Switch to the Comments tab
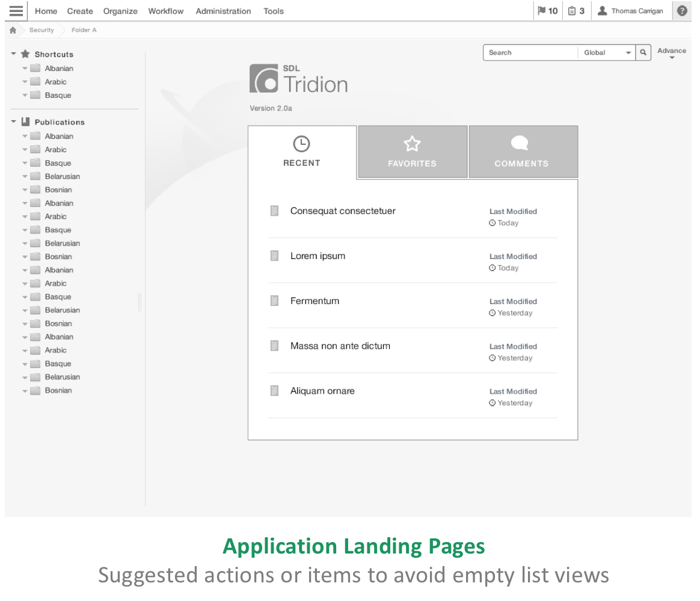 point(523,151)
